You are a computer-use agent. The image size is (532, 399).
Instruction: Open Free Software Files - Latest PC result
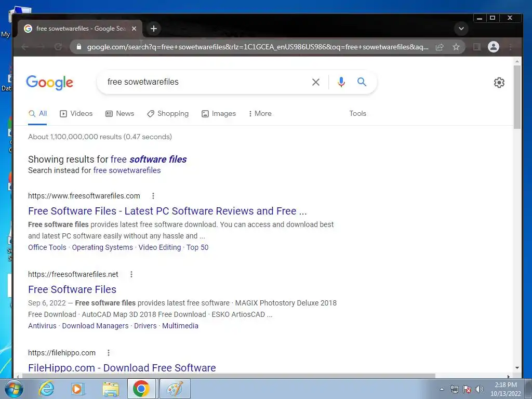coord(167,211)
